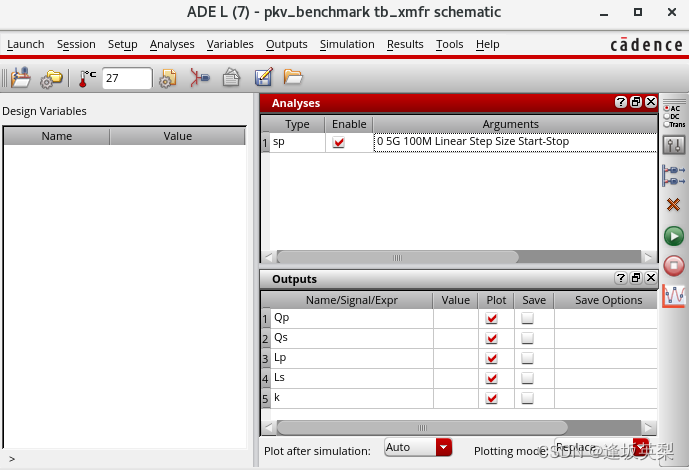
Task: Click the model libraries setup icon
Action: point(167,79)
